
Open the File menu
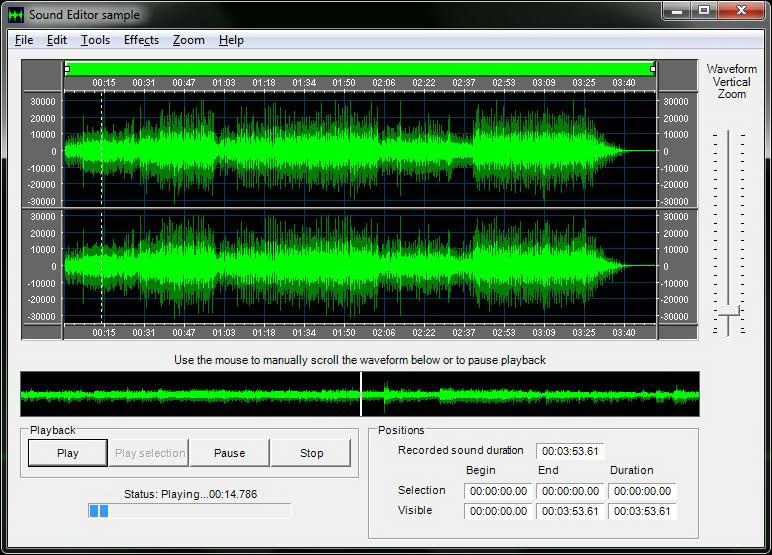pos(24,40)
